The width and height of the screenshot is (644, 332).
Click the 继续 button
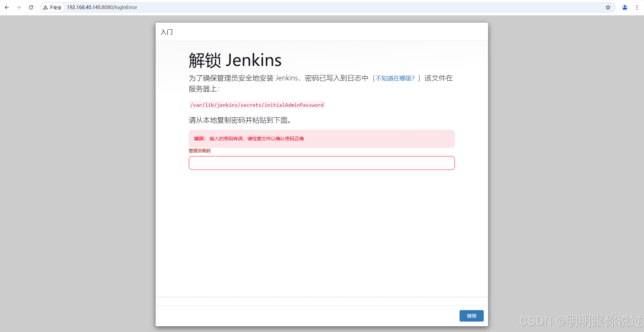point(471,316)
